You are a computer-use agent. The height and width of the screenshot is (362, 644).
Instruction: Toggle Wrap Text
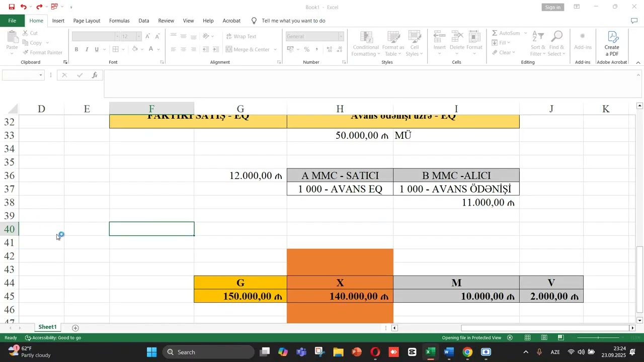(x=241, y=36)
